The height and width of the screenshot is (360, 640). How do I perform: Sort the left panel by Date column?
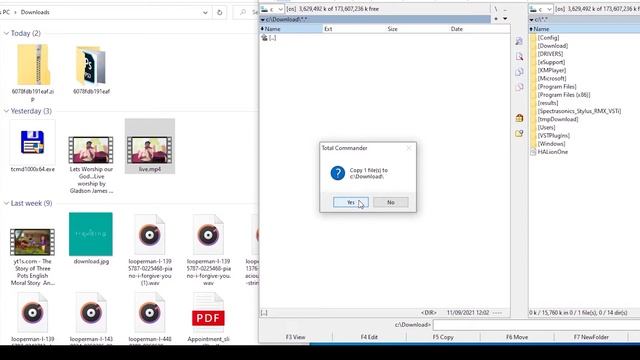click(479, 29)
